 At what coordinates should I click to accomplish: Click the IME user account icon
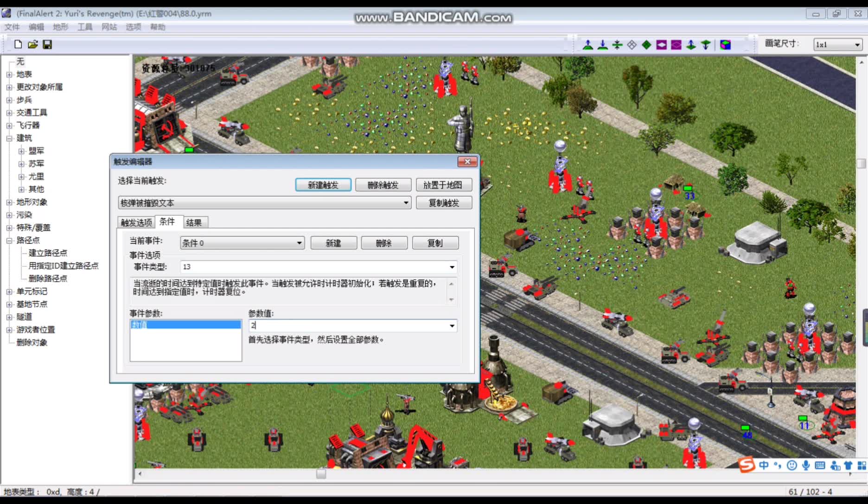835,466
